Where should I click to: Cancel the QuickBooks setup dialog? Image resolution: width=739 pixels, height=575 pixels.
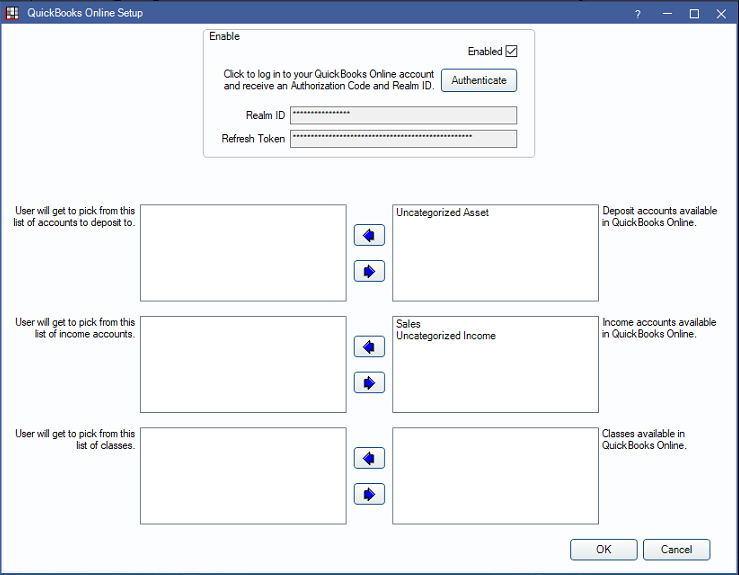point(676,549)
